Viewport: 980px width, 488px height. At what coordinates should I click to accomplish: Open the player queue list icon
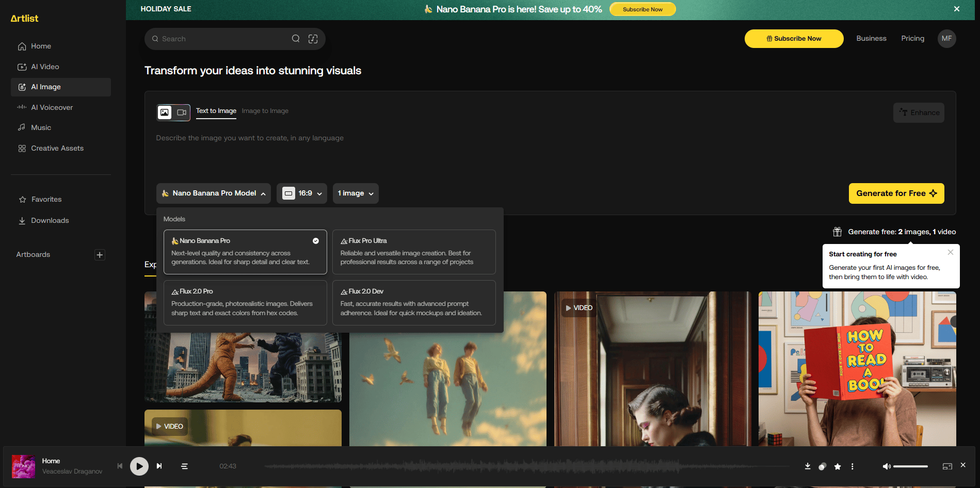(x=184, y=466)
